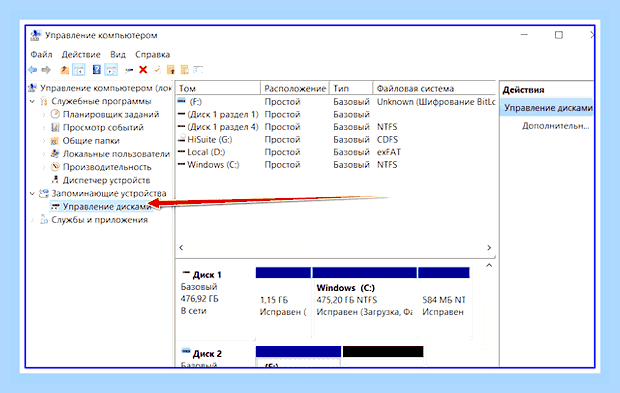
Task: Click the red X delete toolbar icon
Action: 143,70
